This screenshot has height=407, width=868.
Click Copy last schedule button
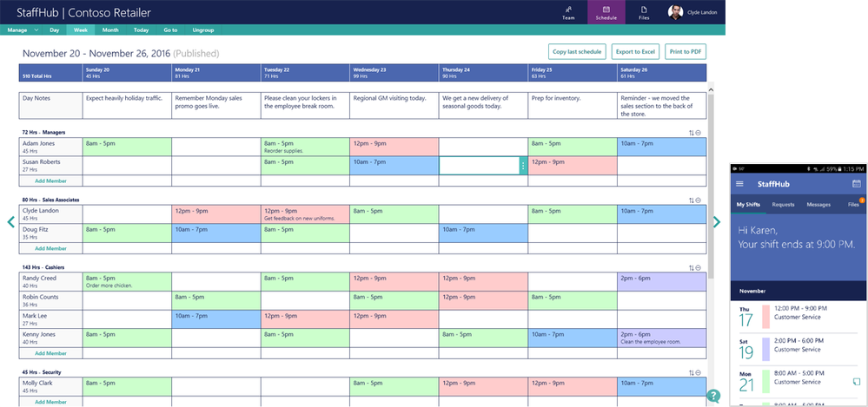coord(577,51)
